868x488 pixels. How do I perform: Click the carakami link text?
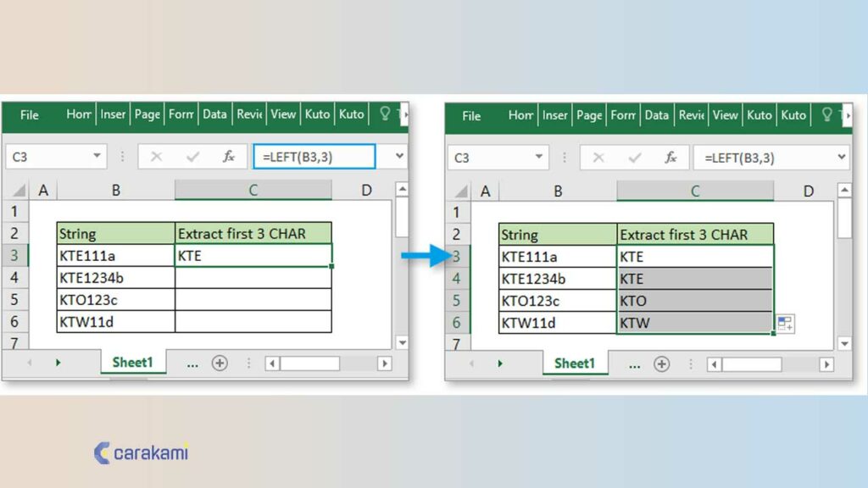tap(150, 454)
